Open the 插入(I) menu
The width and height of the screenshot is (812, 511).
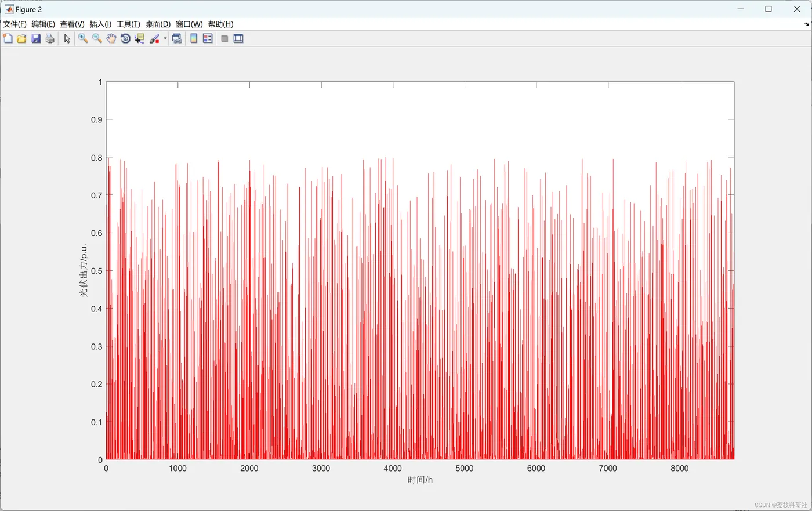(100, 24)
